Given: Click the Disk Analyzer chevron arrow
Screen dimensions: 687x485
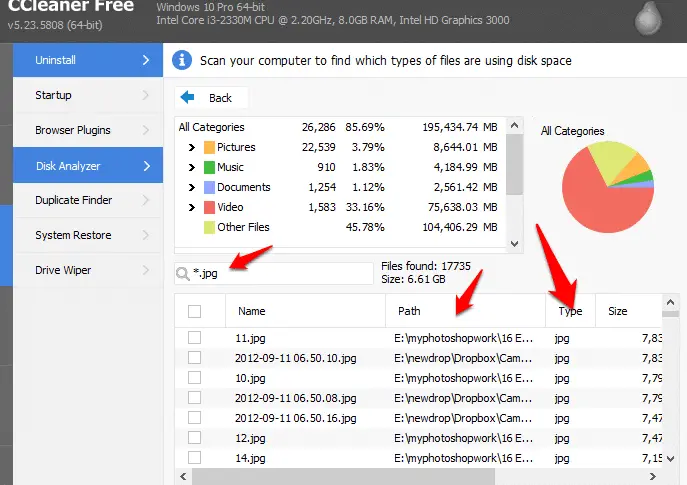Looking at the screenshot, I should click(147, 166).
